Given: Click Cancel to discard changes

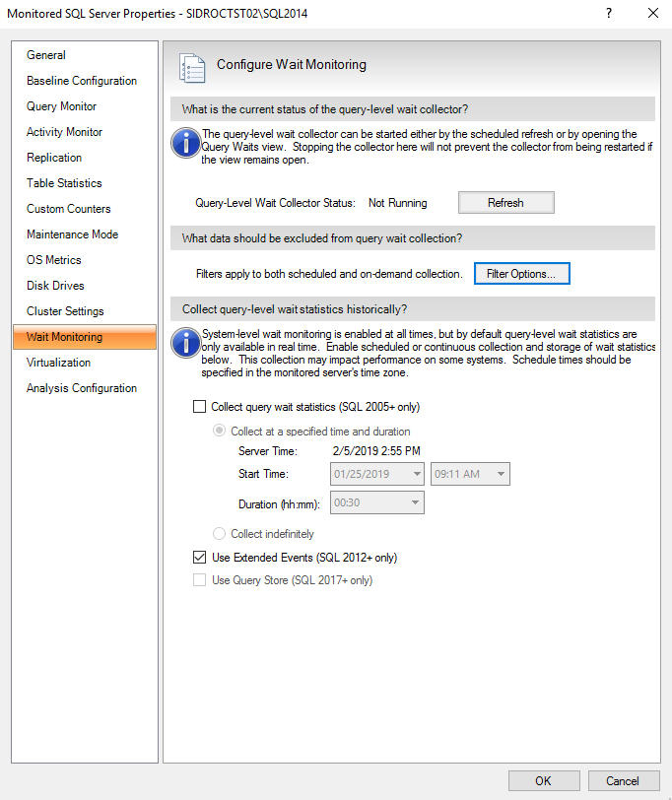Looking at the screenshot, I should tap(623, 780).
